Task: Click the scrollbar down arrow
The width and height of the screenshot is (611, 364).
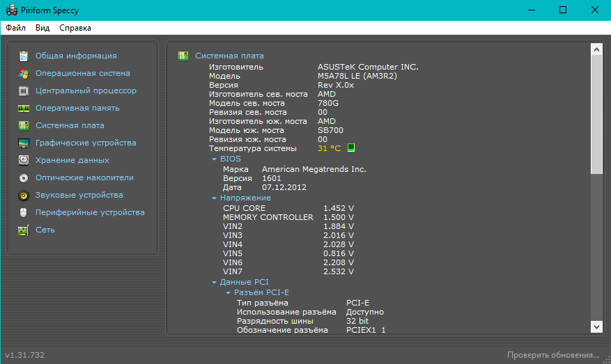Action: 596,326
